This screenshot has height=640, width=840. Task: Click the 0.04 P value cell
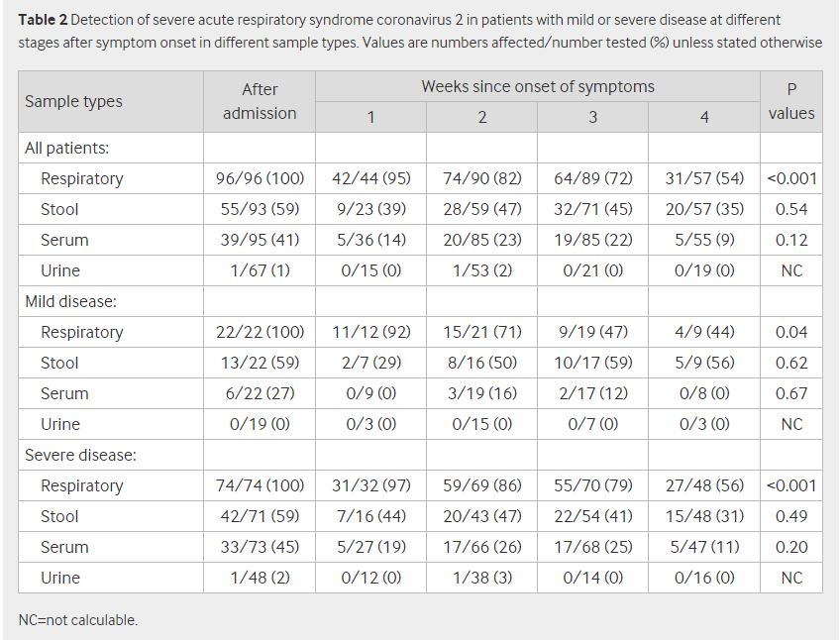790,332
